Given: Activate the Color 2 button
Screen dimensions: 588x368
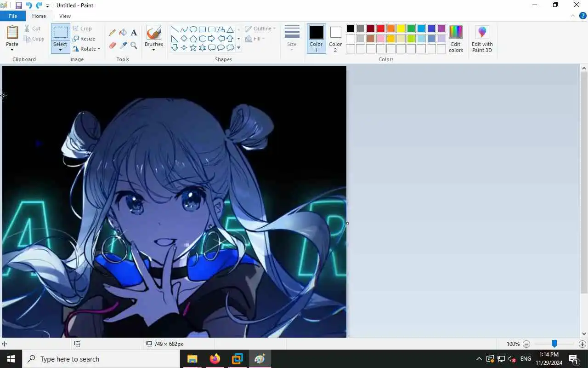Looking at the screenshot, I should click(x=335, y=39).
